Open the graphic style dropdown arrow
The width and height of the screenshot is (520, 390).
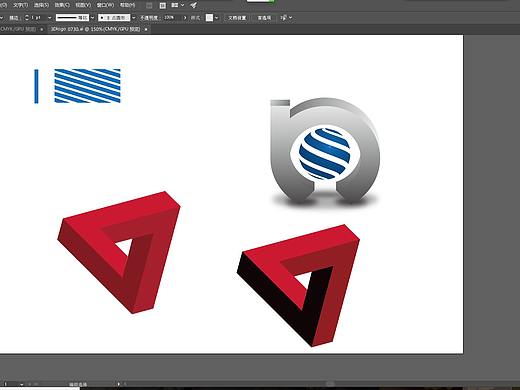[x=217, y=17]
